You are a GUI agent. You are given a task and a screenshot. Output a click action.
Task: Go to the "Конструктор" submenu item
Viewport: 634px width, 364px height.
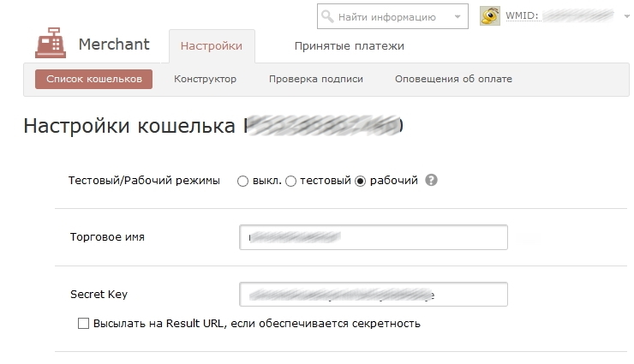(x=205, y=80)
